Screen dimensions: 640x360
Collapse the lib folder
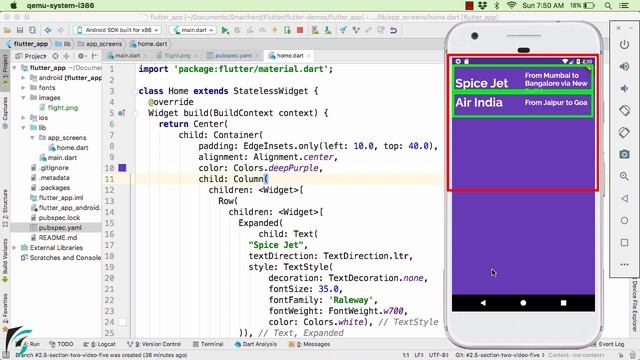(23, 128)
